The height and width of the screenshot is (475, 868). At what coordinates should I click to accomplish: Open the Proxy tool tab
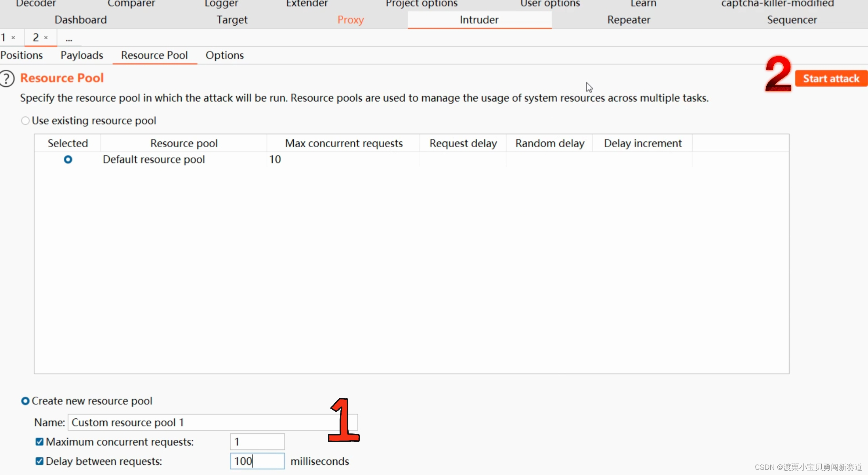pyautogui.click(x=350, y=20)
